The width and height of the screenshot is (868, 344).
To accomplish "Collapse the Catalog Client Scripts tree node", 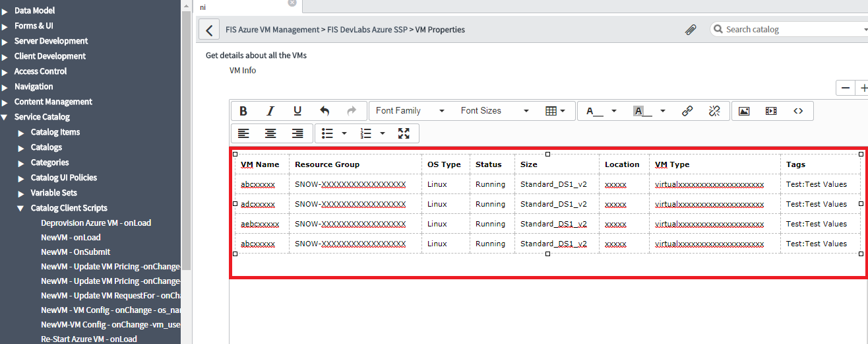I will 22,208.
